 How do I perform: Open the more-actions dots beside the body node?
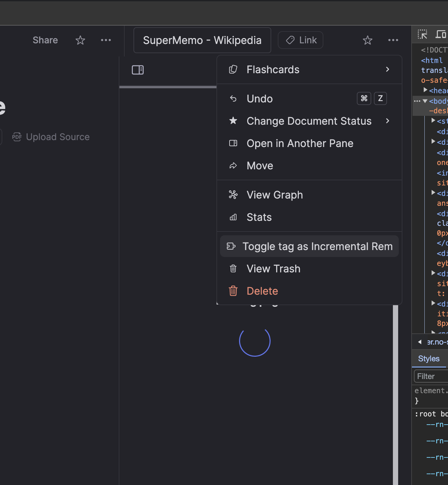[417, 101]
